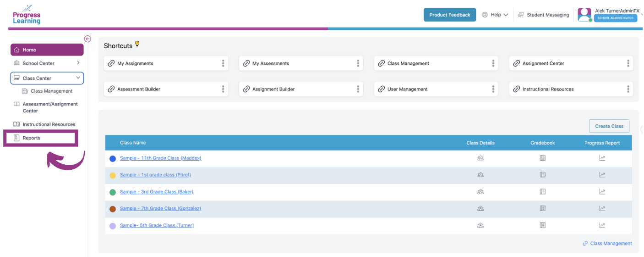View Progress Report for 11th Grade Class (Maddox)

[602, 158]
